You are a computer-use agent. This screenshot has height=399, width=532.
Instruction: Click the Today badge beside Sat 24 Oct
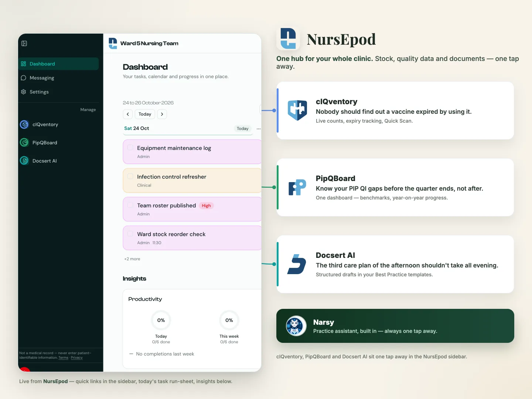(x=243, y=129)
